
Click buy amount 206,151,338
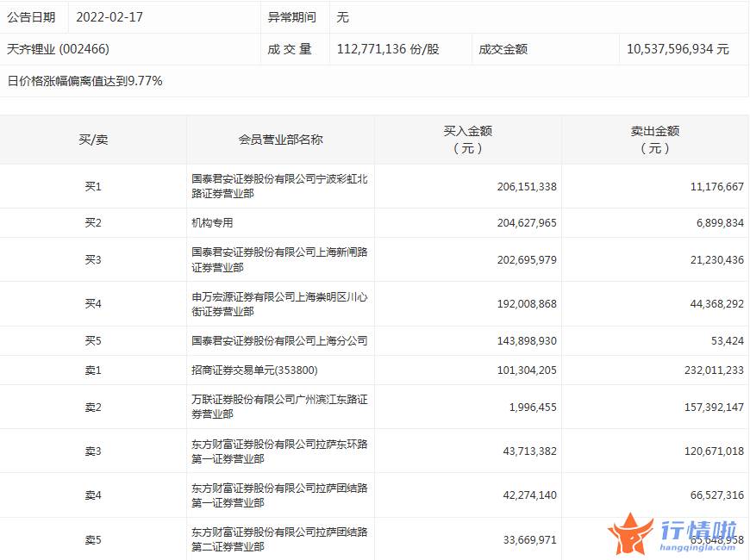527,186
